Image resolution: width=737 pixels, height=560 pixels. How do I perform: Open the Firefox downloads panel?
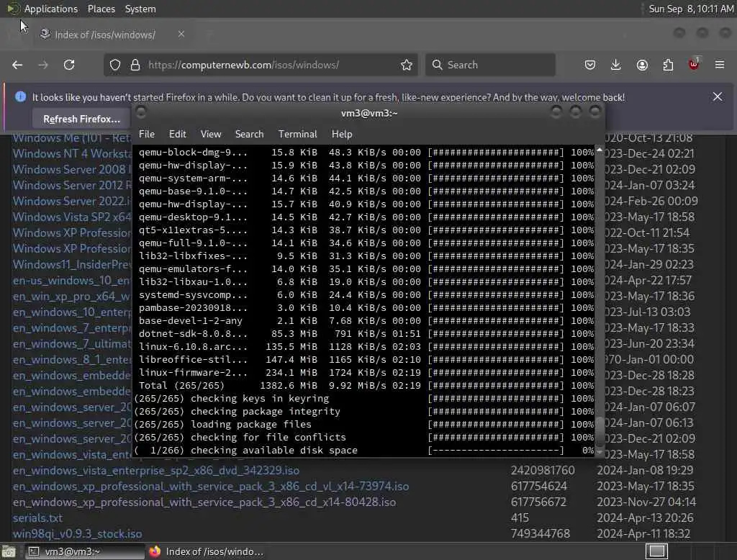pos(616,65)
